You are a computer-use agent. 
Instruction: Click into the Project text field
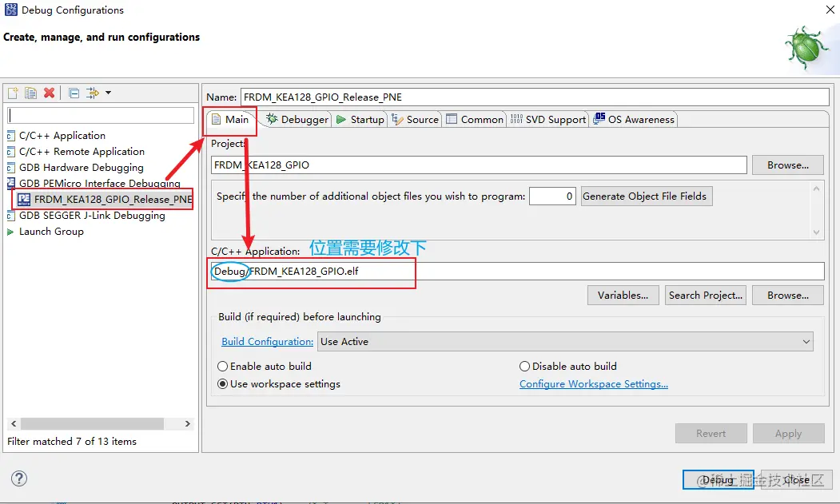479,165
